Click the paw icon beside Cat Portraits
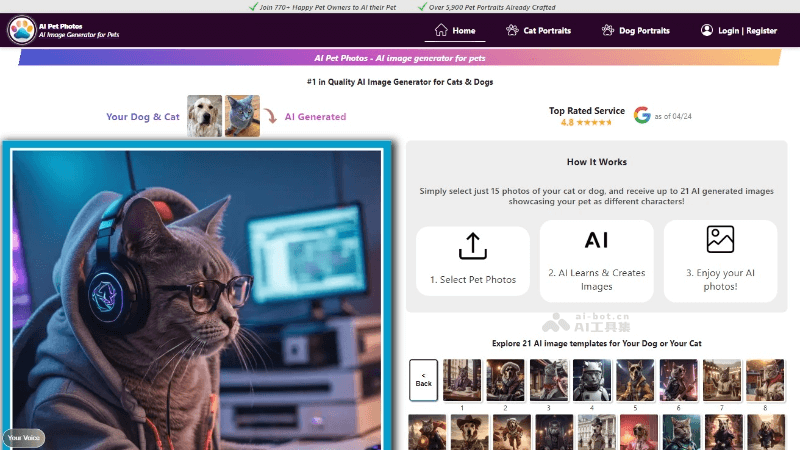 512,31
